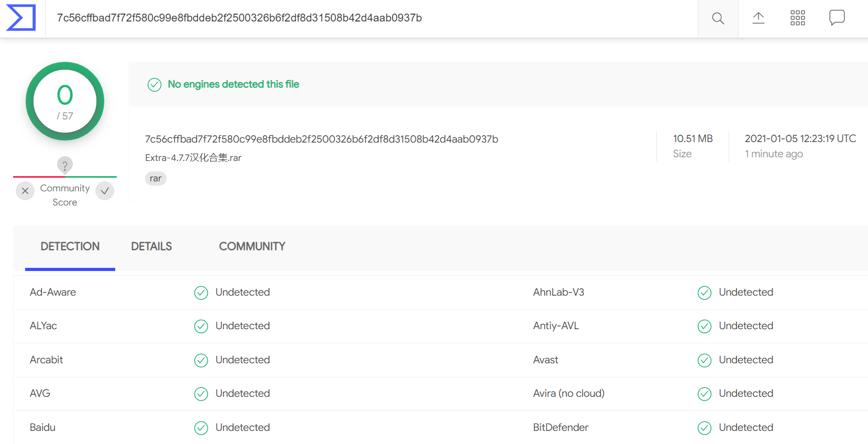
Task: Open the COMMUNITY tab
Action: coord(252,246)
